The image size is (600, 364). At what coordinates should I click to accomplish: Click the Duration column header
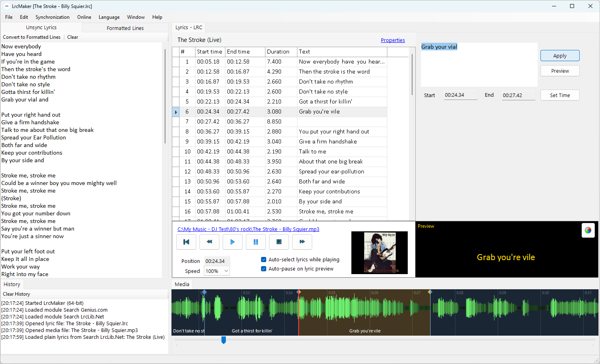tap(281, 52)
